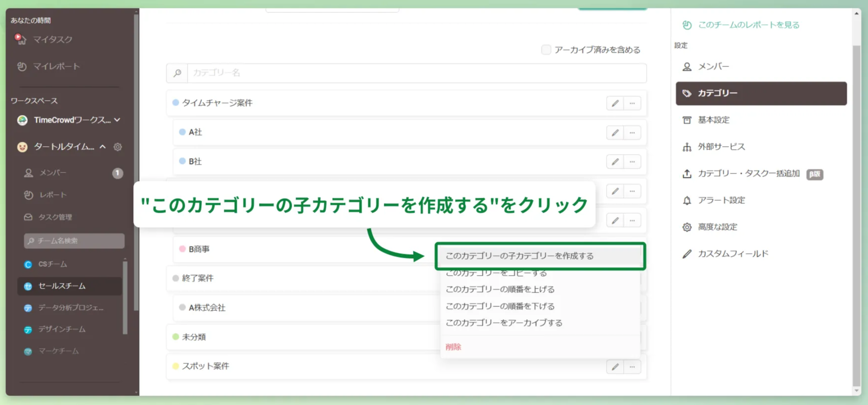The height and width of the screenshot is (405, 868).
Task: Focus the カテゴリー名 search field
Action: pos(416,73)
